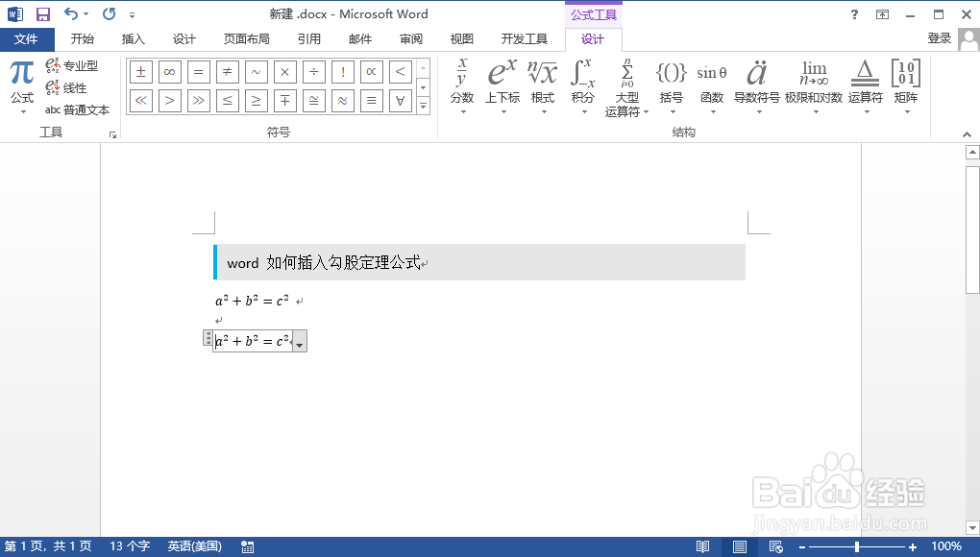The height and width of the screenshot is (557, 980).
Task: Collapse the ribbon with arrow
Action: (967, 134)
